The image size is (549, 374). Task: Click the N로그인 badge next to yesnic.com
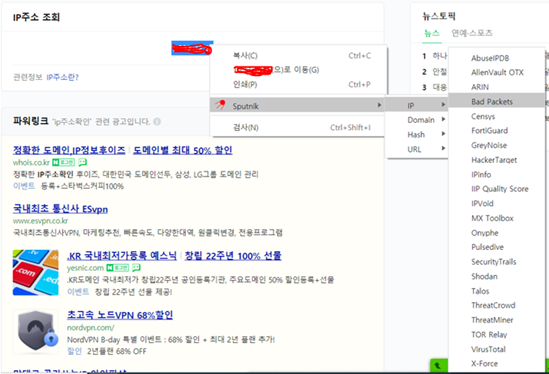pos(118,268)
